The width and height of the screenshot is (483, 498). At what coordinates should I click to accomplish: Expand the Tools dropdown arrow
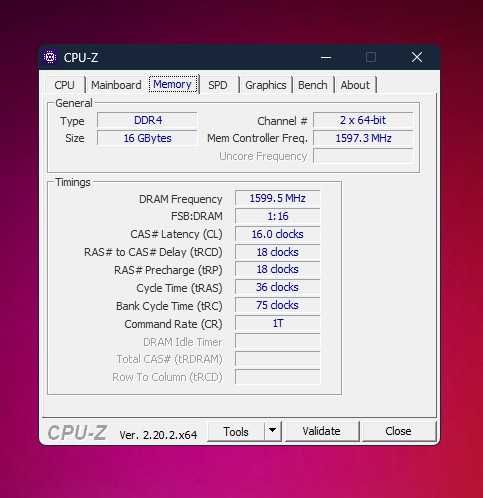coord(272,431)
